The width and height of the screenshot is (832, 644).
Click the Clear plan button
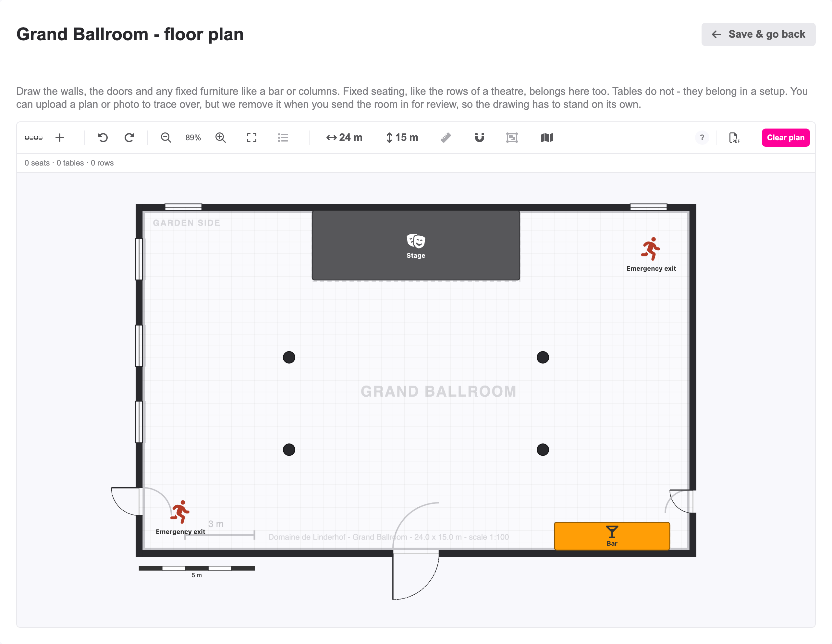(x=786, y=138)
